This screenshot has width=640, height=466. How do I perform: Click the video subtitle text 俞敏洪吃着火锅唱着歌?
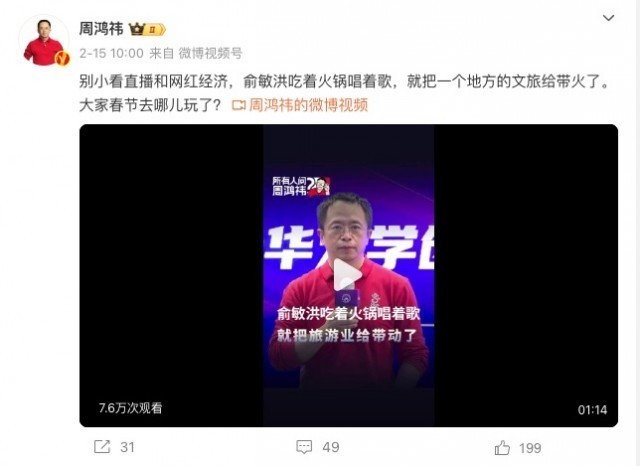348,313
